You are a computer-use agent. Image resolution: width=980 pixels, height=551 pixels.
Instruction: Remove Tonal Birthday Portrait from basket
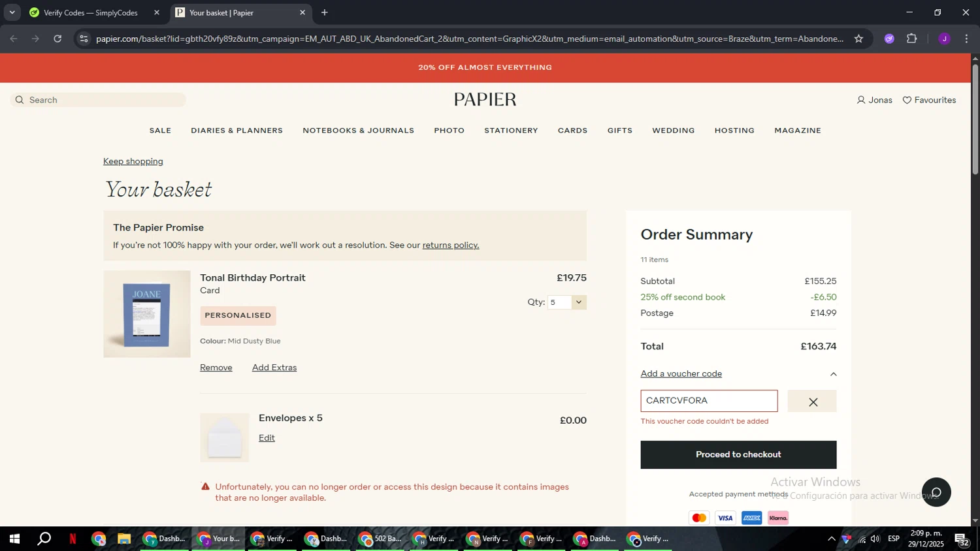216,368
